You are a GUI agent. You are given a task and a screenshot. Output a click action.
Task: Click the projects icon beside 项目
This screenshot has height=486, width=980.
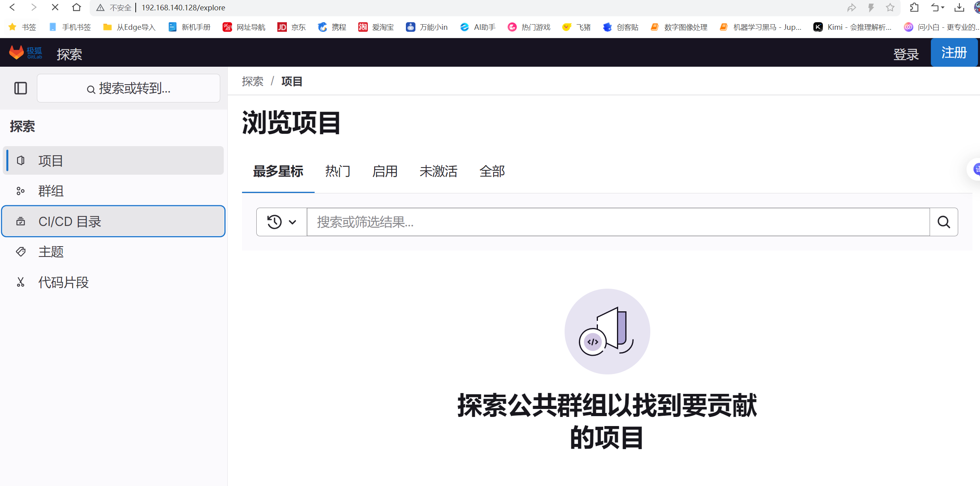[21, 160]
